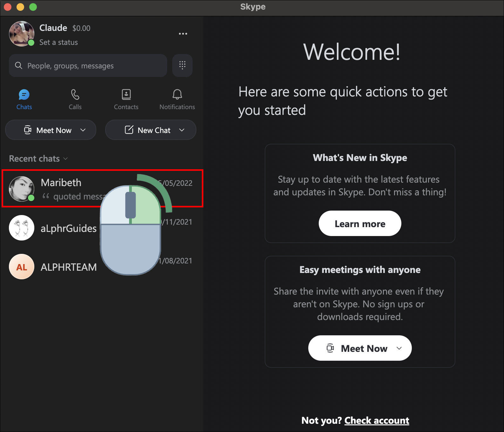The width and height of the screenshot is (504, 432).
Task: Expand dropdown arrow on Easy meetings Meet Now
Action: pos(399,348)
